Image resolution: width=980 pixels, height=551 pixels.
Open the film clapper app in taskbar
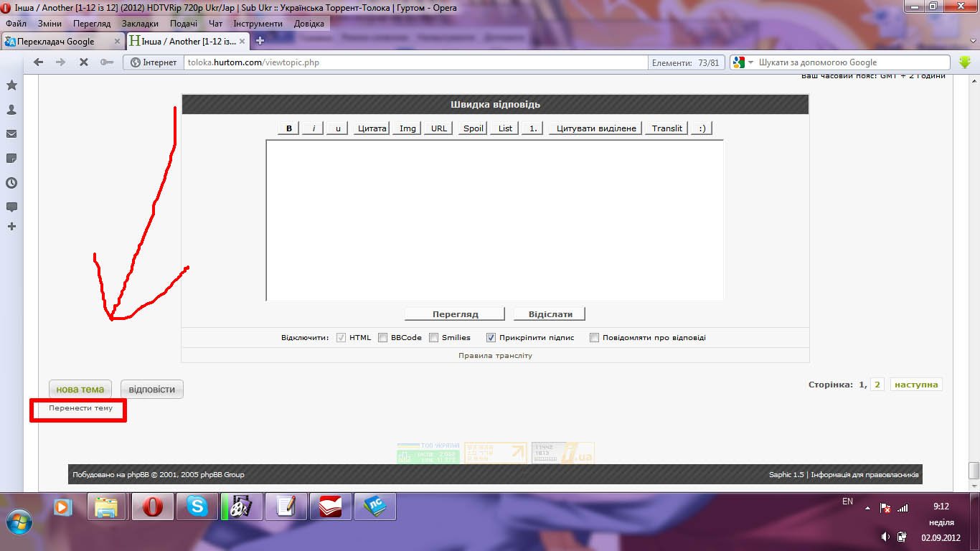pyautogui.click(x=242, y=507)
